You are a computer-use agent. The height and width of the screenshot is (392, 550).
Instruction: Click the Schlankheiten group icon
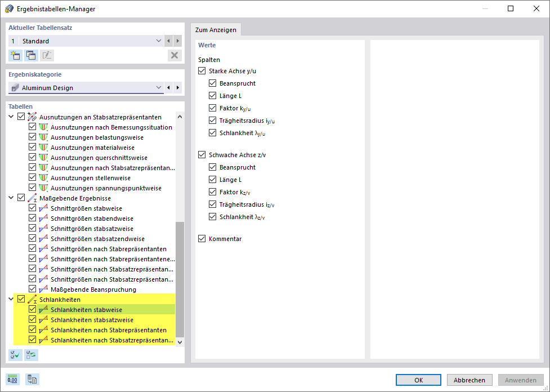(32, 300)
